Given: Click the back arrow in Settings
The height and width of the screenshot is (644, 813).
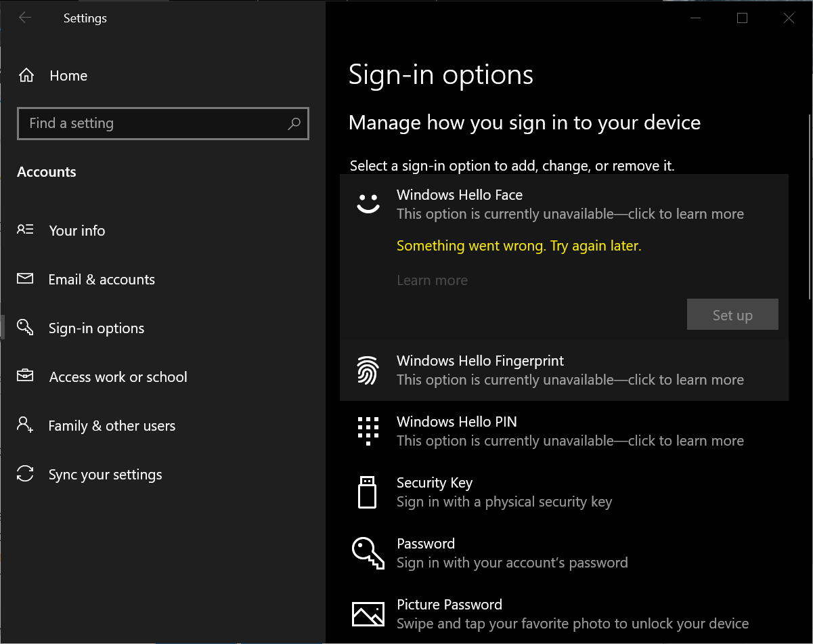Looking at the screenshot, I should [x=25, y=18].
